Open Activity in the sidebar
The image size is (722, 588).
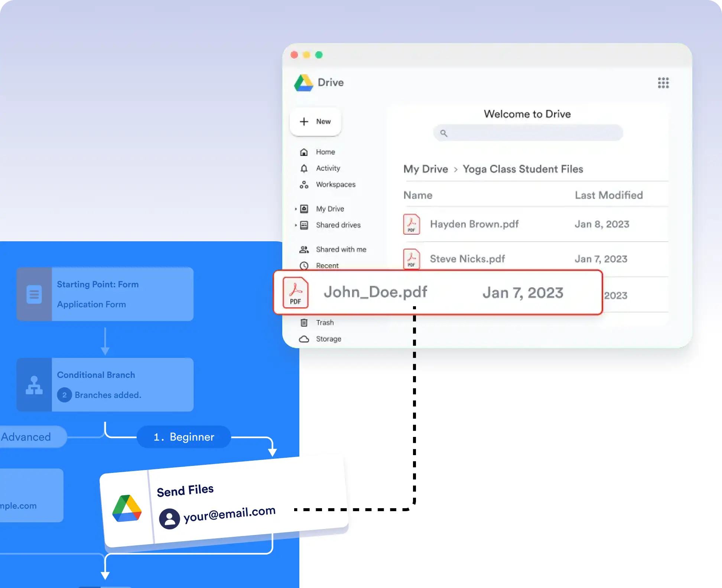tap(328, 168)
